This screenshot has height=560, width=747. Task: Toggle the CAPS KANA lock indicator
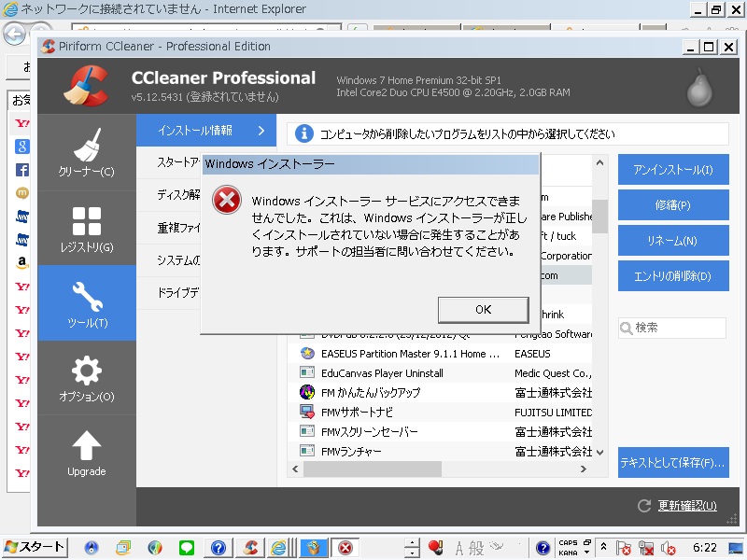pyautogui.click(x=568, y=548)
